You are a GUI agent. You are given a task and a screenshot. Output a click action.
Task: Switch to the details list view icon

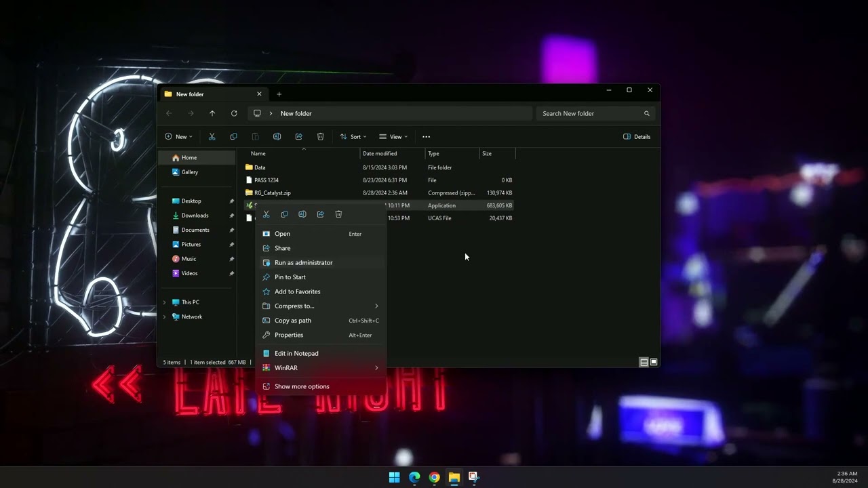point(644,362)
